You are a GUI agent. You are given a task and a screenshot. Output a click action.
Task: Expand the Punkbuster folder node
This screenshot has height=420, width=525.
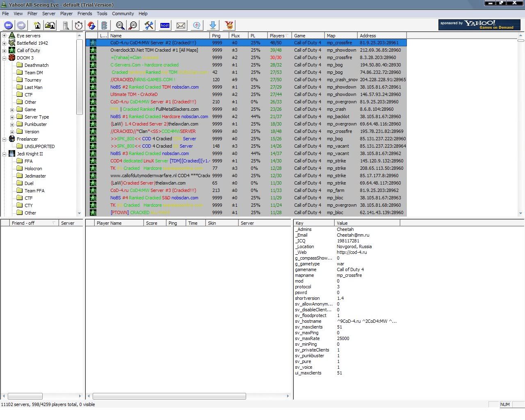coord(12,124)
